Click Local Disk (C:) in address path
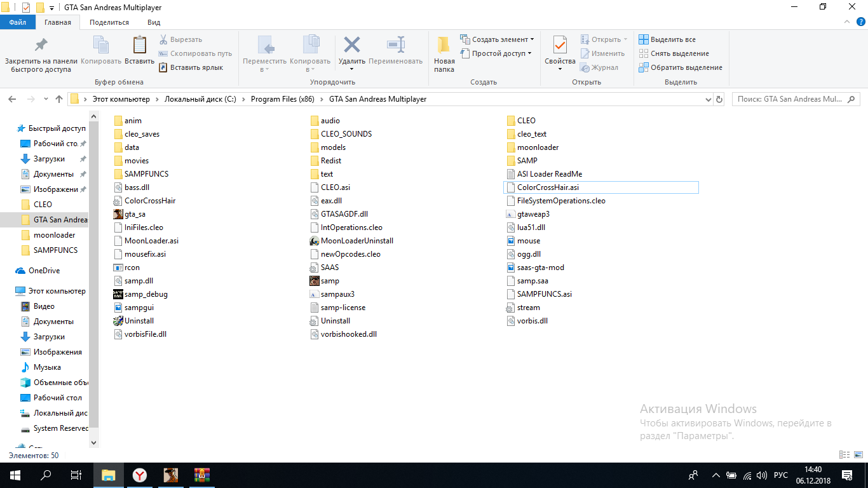Viewport: 868px width, 488px height. (x=200, y=99)
